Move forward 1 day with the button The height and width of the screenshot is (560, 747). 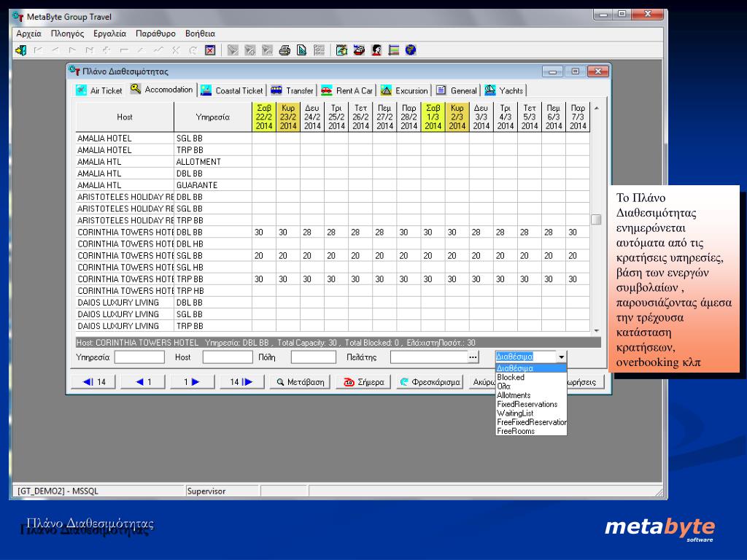[x=193, y=382]
